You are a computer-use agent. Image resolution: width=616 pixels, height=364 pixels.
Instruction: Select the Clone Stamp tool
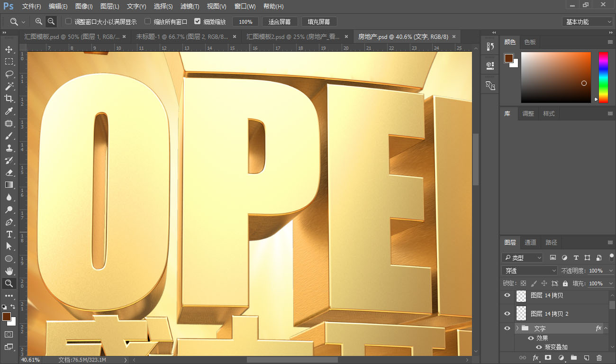[x=9, y=148]
